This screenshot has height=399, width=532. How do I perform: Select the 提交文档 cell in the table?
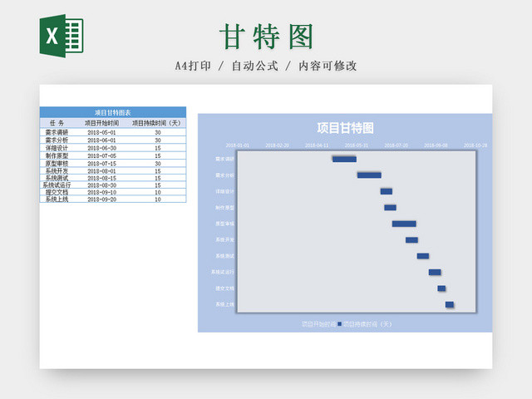click(x=57, y=192)
